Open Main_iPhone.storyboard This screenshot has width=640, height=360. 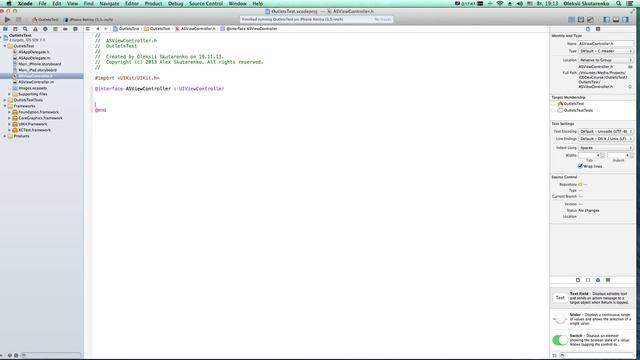pos(40,64)
